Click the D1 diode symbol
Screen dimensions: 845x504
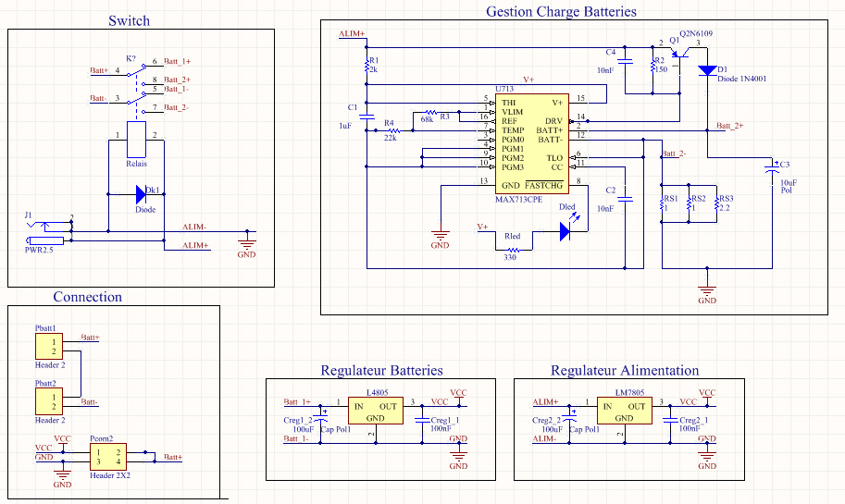coord(707,70)
